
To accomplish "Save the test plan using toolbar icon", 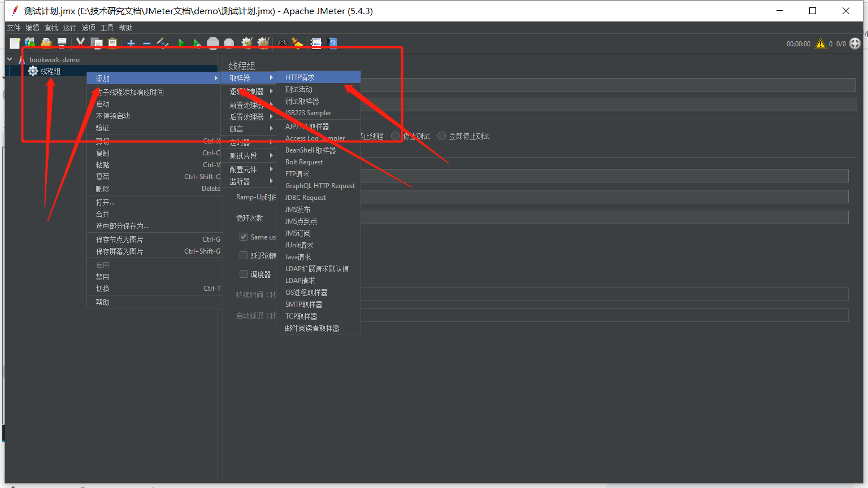I will [x=62, y=43].
